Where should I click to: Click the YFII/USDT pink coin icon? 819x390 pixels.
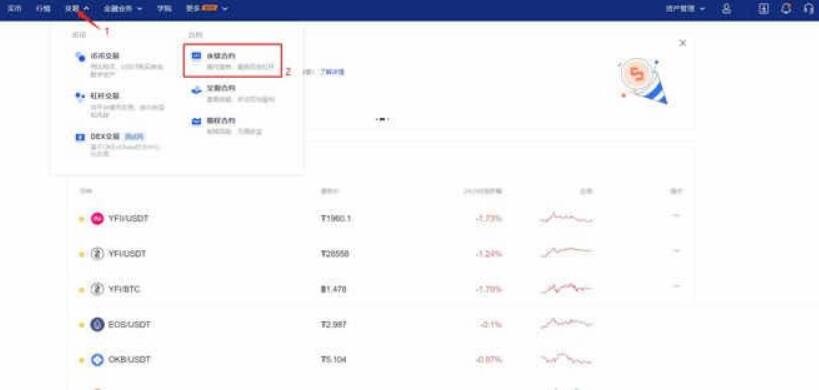(97, 219)
